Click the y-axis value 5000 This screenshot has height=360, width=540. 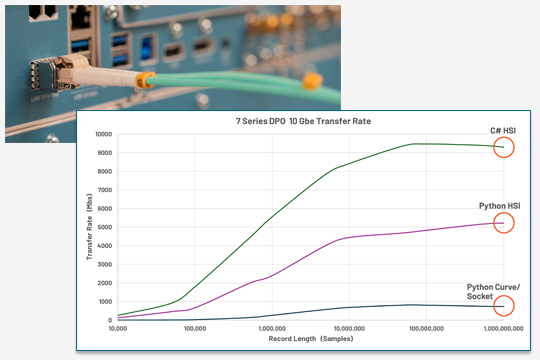pyautogui.click(x=105, y=227)
